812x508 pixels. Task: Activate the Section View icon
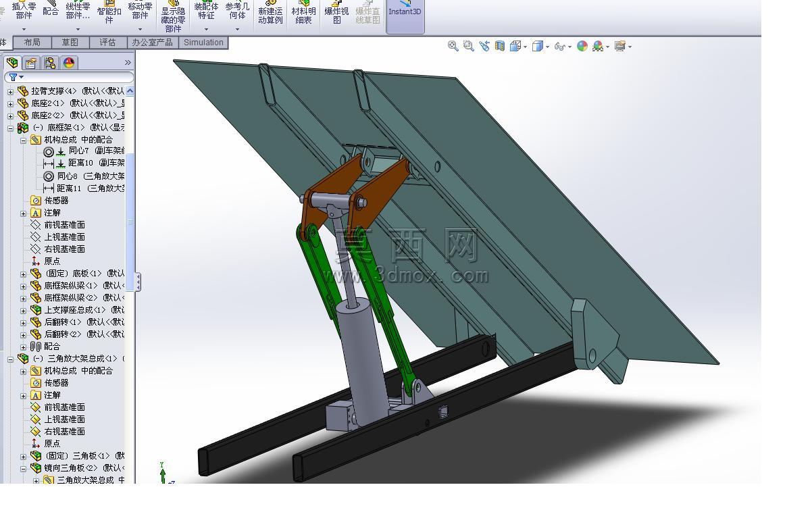point(500,46)
